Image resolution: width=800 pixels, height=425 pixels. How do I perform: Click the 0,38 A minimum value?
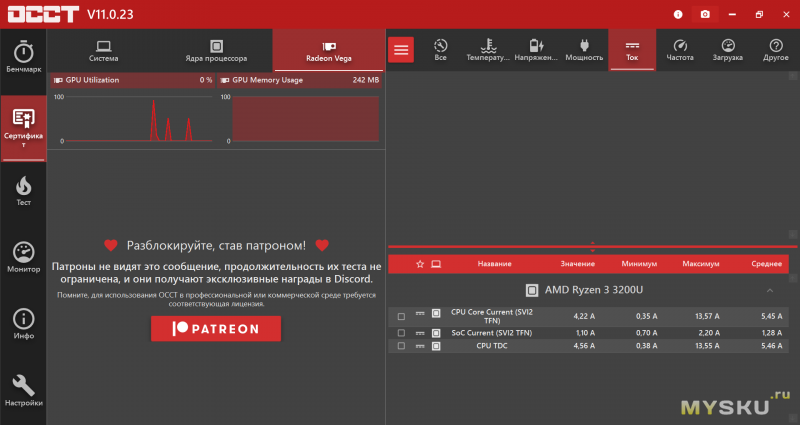(x=646, y=346)
